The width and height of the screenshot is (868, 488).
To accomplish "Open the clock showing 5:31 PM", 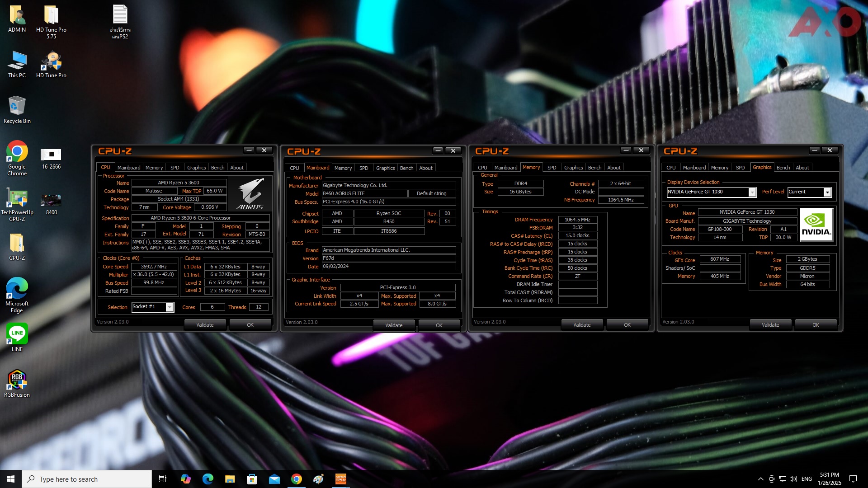I will [x=830, y=479].
